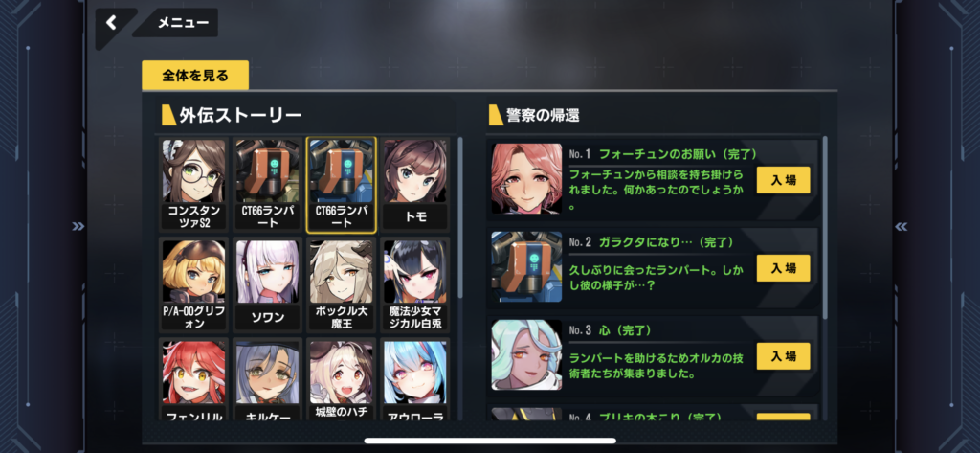Click 入場 for ガラクタになり episode
Image resolution: width=980 pixels, height=453 pixels.
[x=783, y=268]
